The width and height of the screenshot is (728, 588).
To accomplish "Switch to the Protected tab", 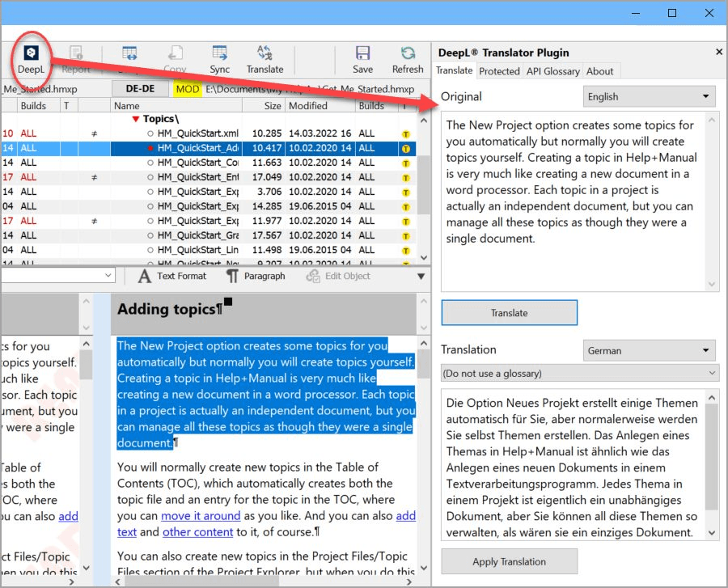I will 499,71.
